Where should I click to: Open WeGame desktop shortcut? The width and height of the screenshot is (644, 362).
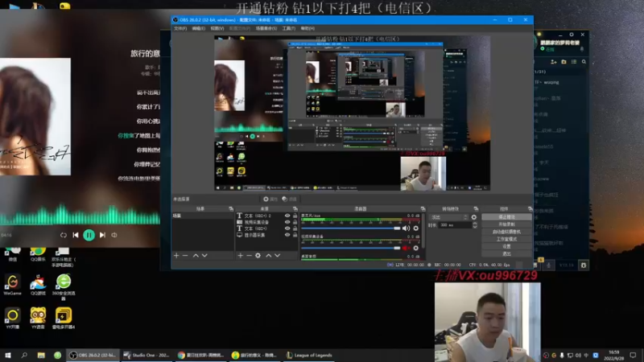pos(12,285)
